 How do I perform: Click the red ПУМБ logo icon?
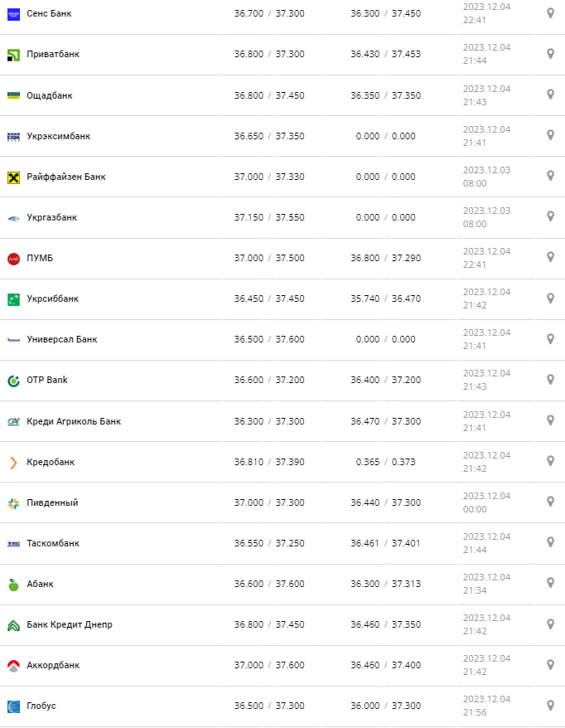(13, 258)
